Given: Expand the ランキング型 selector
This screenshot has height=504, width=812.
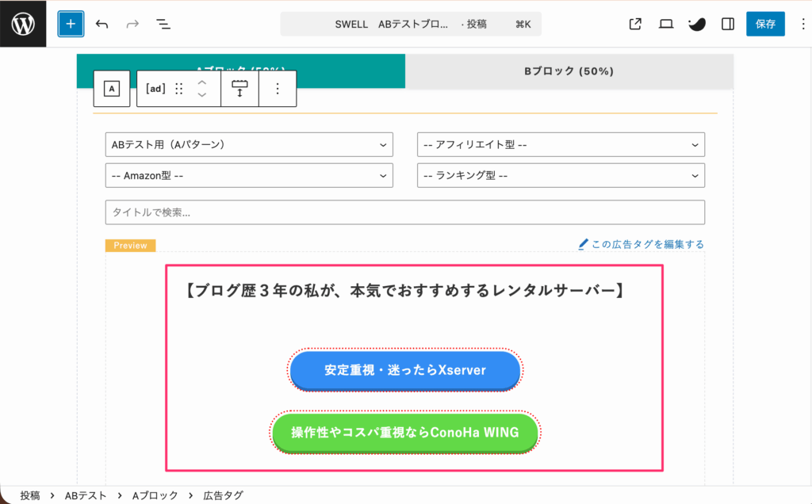Looking at the screenshot, I should tap(561, 175).
